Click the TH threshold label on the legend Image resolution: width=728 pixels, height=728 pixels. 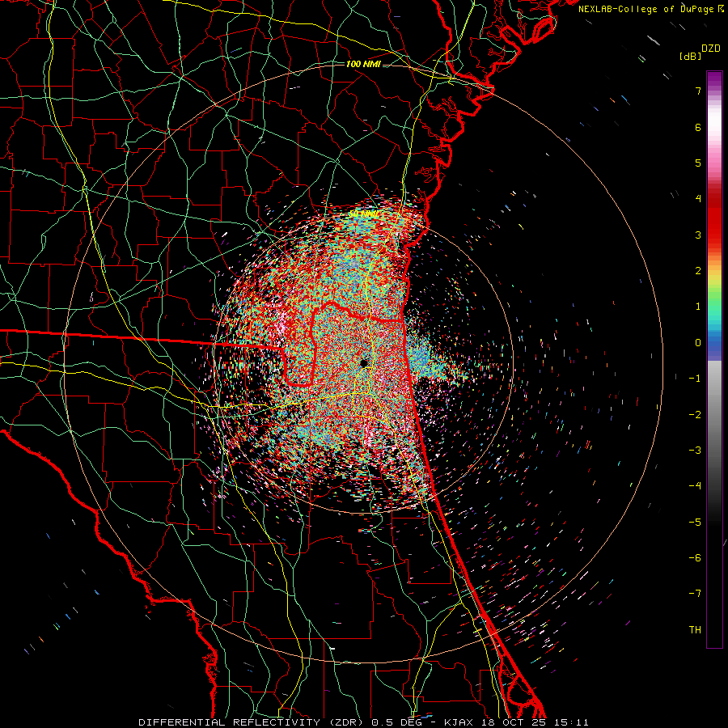click(x=695, y=630)
